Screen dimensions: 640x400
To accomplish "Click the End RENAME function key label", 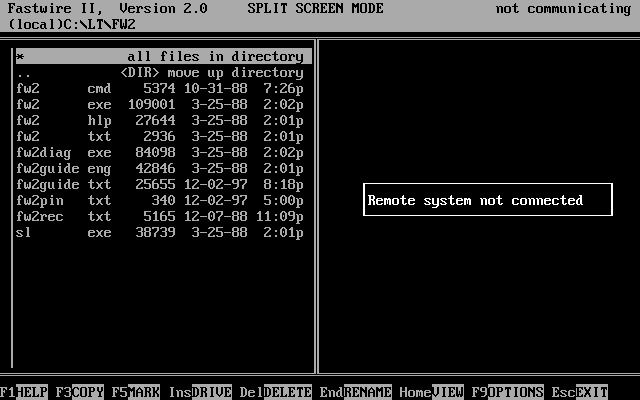I will click(356, 392).
